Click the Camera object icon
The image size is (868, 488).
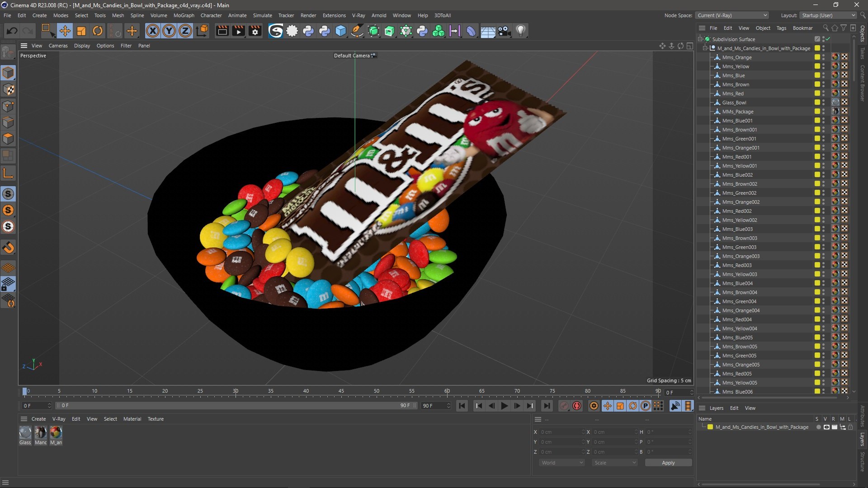click(x=504, y=31)
